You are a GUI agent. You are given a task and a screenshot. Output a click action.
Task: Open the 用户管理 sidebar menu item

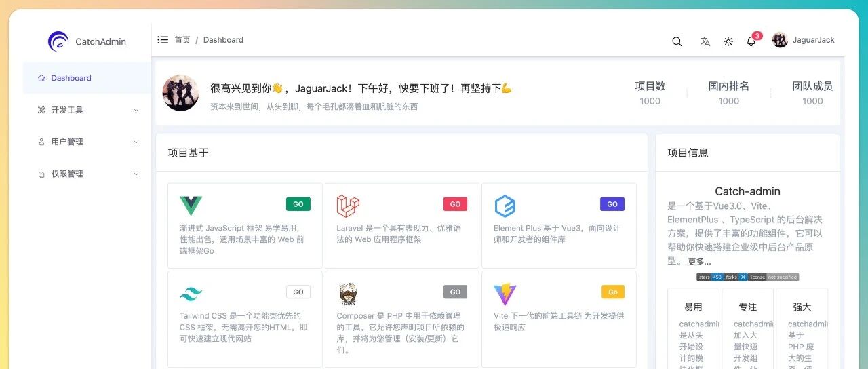click(x=87, y=142)
